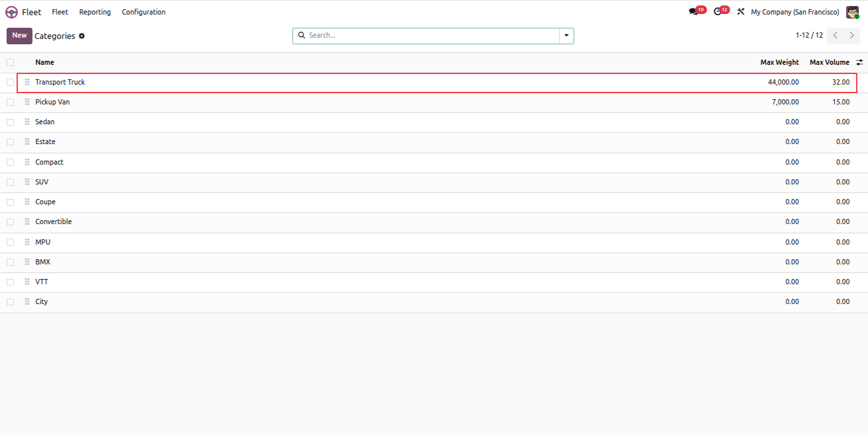This screenshot has width=868, height=433.
Task: Check the Convertible row checkbox
Action: click(10, 221)
